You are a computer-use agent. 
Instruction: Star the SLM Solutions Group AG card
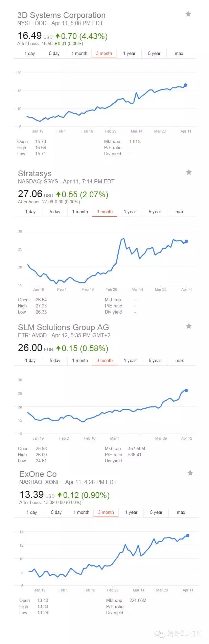[x=189, y=326]
